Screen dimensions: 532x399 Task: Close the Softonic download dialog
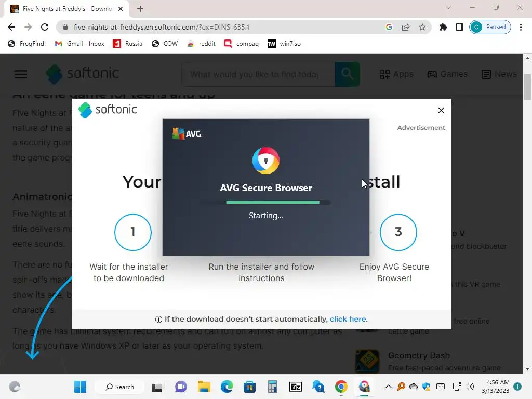(x=441, y=110)
